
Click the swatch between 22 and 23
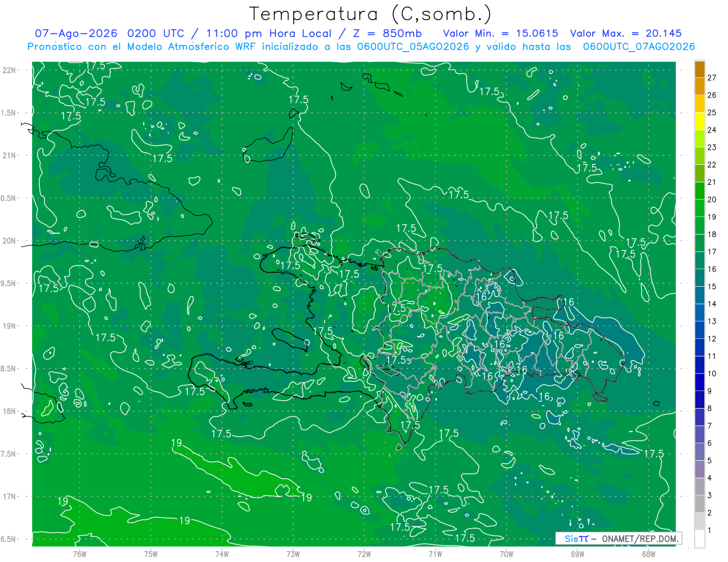click(x=699, y=156)
